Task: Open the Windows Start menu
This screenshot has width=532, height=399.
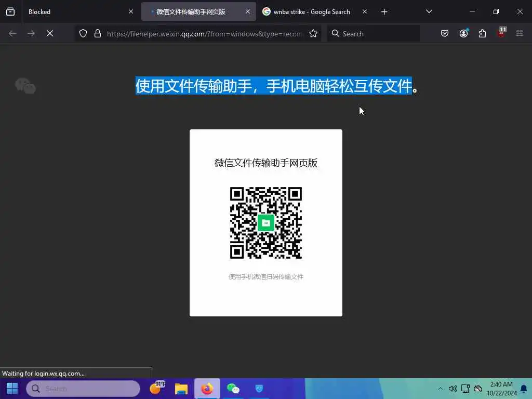Action: coord(12,389)
